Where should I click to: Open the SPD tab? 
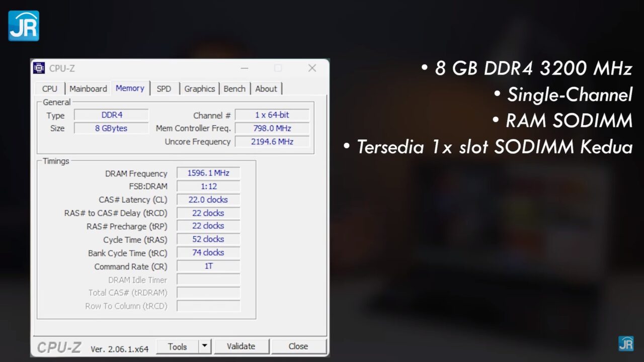point(164,88)
